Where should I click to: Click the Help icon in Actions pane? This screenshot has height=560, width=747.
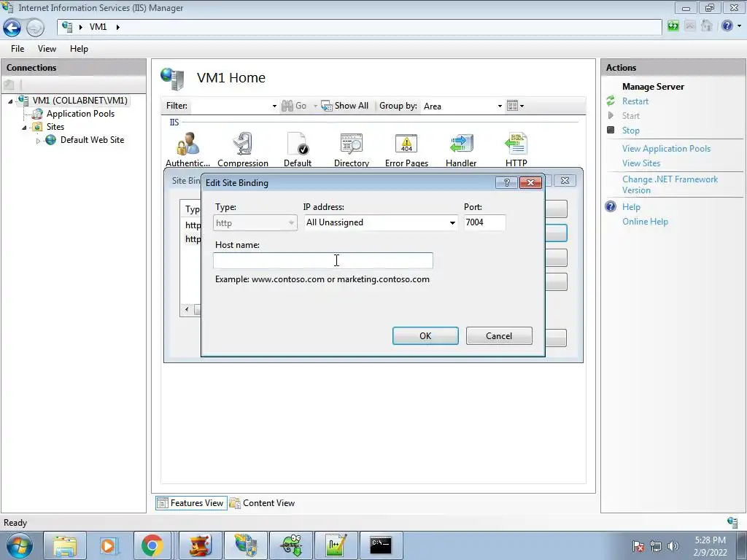click(x=611, y=206)
